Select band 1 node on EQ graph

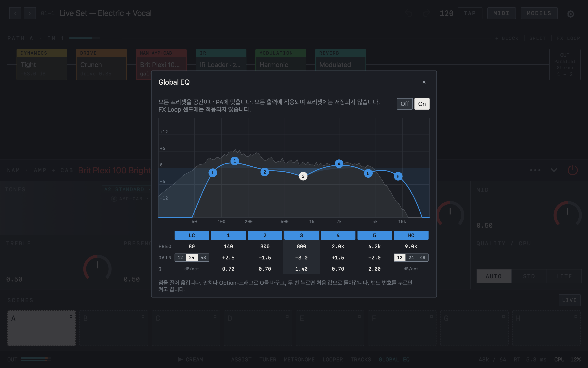click(235, 161)
